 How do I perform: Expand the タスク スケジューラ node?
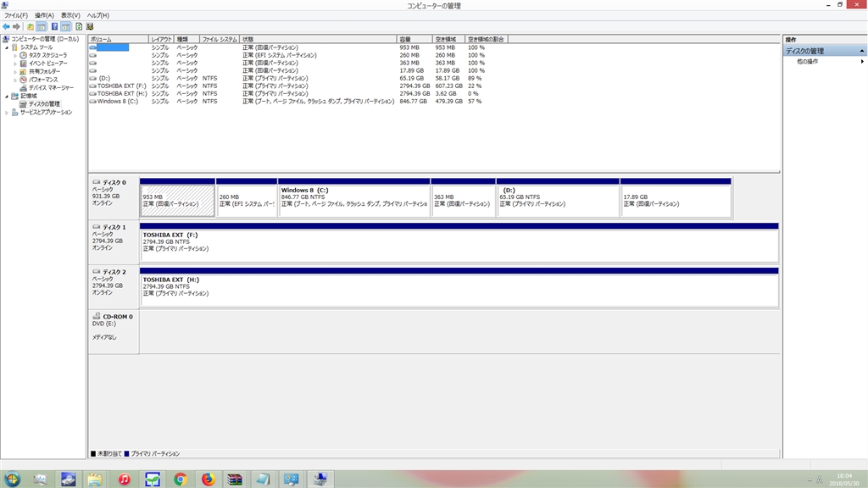point(15,56)
